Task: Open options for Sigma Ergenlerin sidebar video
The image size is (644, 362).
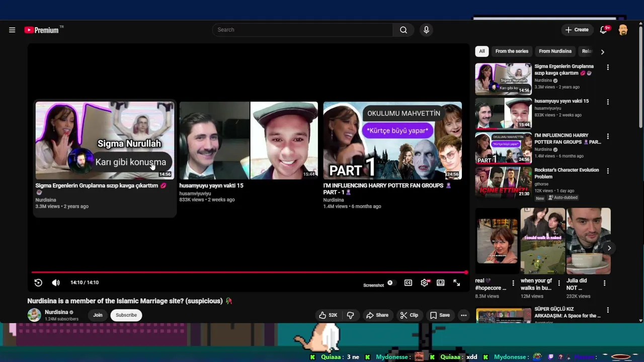Action: pos(608,67)
